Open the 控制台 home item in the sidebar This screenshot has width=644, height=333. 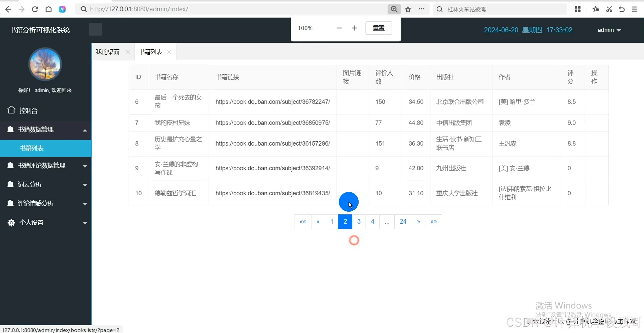28,110
